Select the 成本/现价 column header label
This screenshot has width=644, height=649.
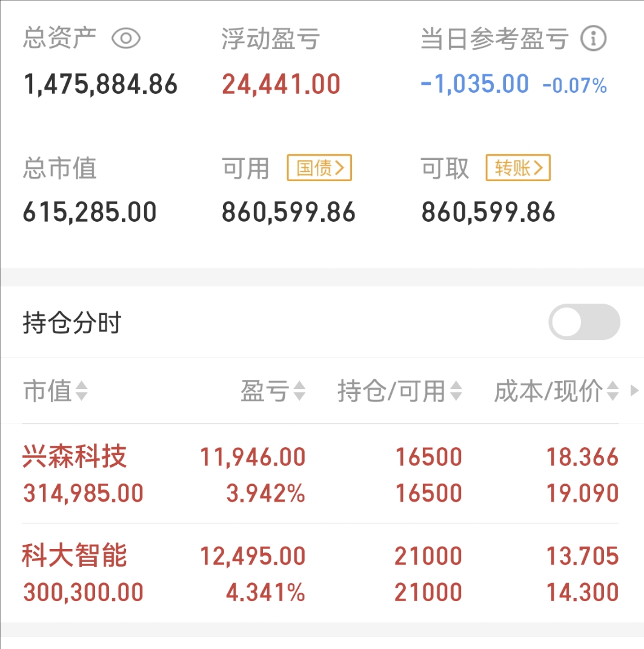[548, 391]
